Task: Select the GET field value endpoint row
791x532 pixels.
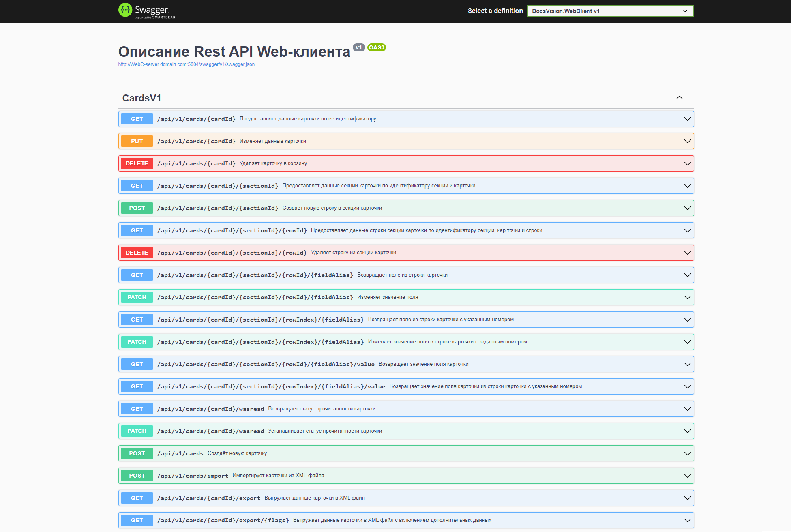Action: 405,364
